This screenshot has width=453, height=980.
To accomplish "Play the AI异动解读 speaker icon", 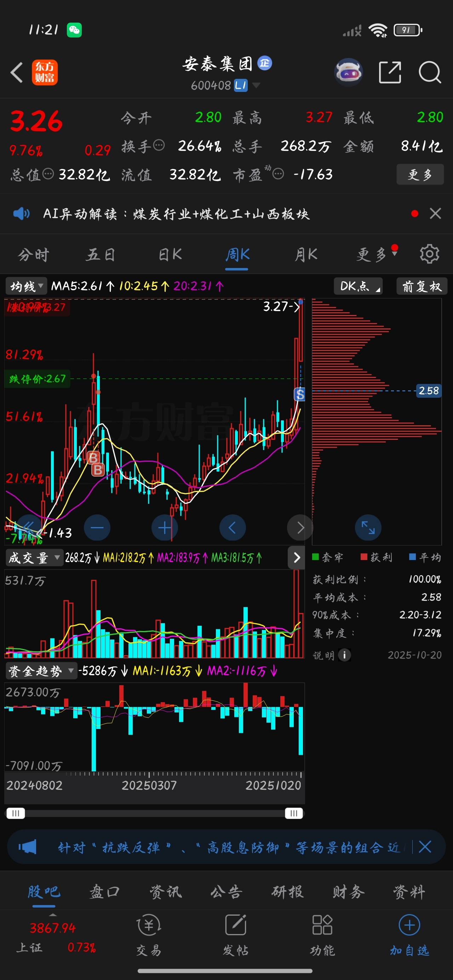I will [21, 214].
